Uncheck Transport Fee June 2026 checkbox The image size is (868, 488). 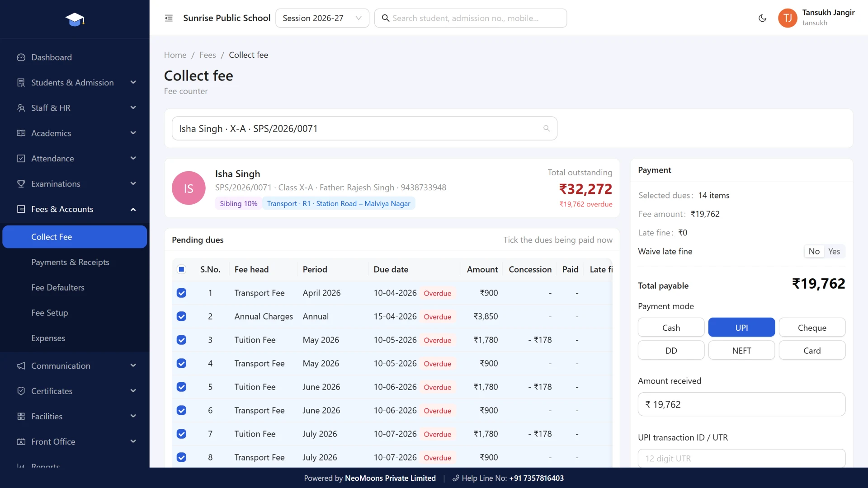(x=181, y=410)
